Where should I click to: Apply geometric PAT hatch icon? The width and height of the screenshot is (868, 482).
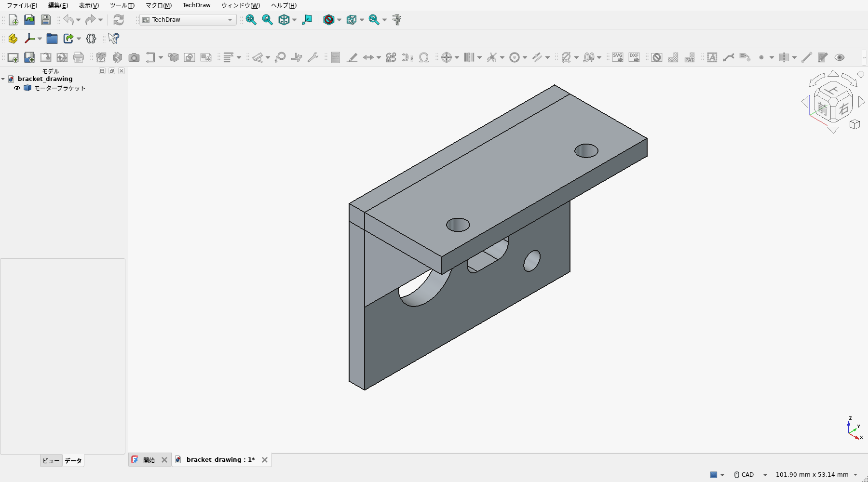click(690, 57)
